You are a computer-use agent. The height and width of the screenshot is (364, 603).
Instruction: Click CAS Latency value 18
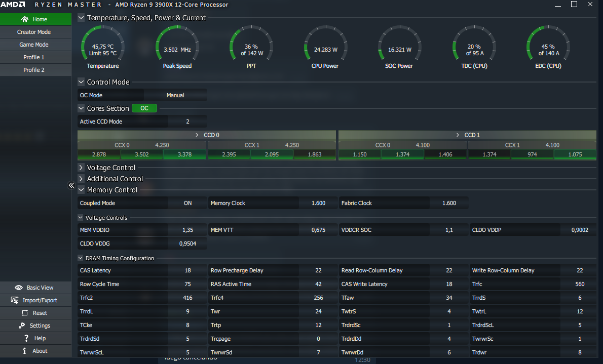[187, 271]
